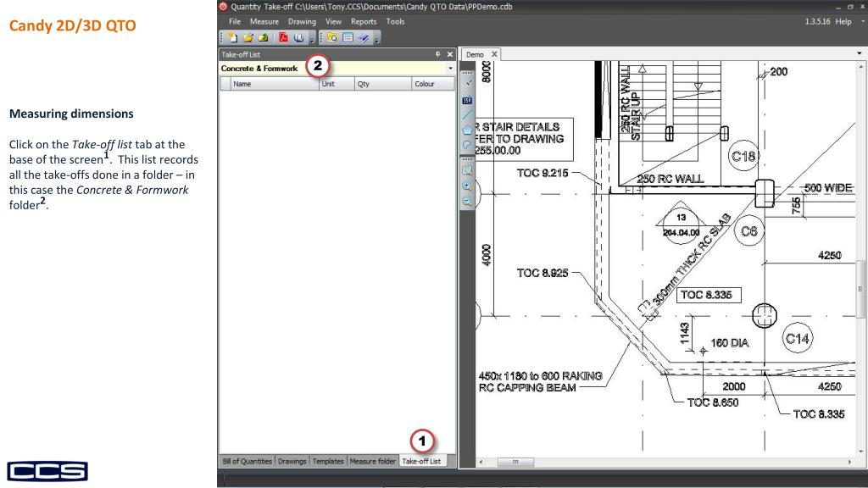
Task: Click the New file toolbar icon
Action: tap(233, 37)
